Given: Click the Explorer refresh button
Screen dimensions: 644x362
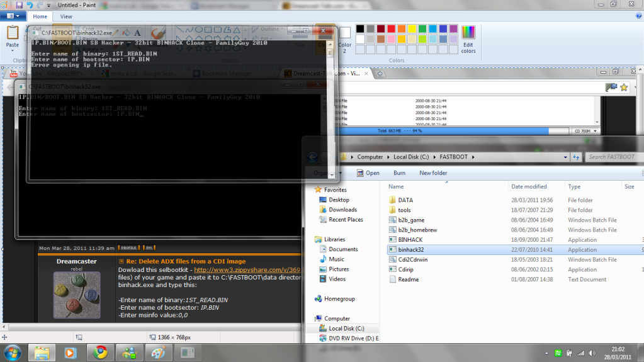Looking at the screenshot, I should point(576,157).
